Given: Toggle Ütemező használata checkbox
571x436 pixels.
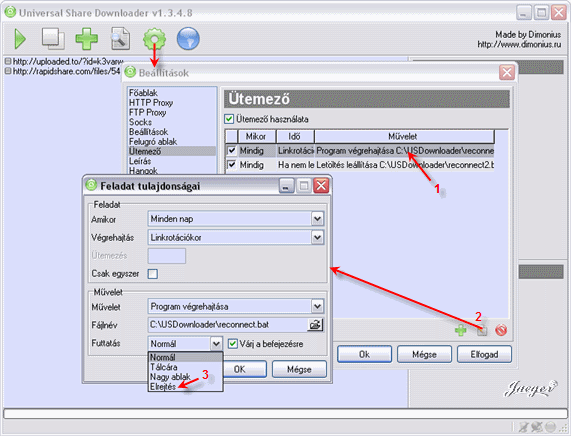Looking at the screenshot, I should [229, 119].
